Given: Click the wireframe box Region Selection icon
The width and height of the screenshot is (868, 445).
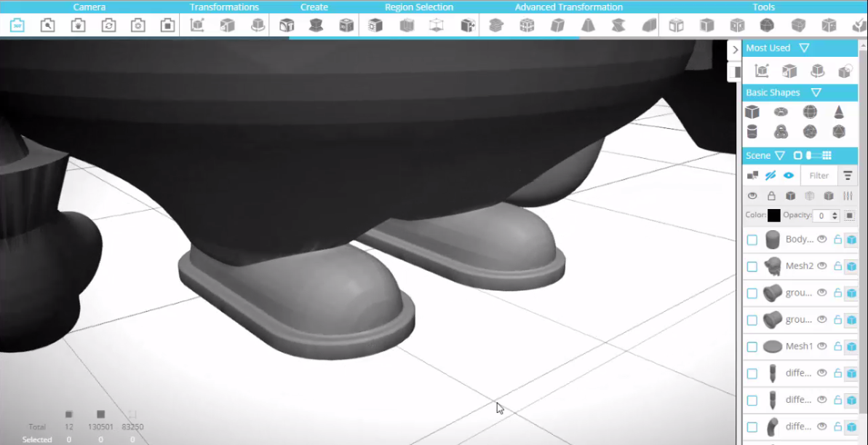Looking at the screenshot, I should pyautogui.click(x=437, y=25).
